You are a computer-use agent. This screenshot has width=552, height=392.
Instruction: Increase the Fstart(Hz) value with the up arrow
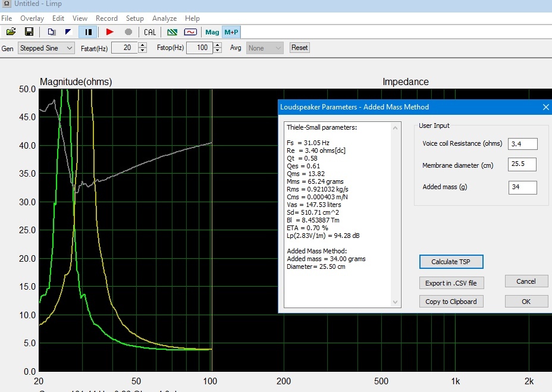coord(142,45)
